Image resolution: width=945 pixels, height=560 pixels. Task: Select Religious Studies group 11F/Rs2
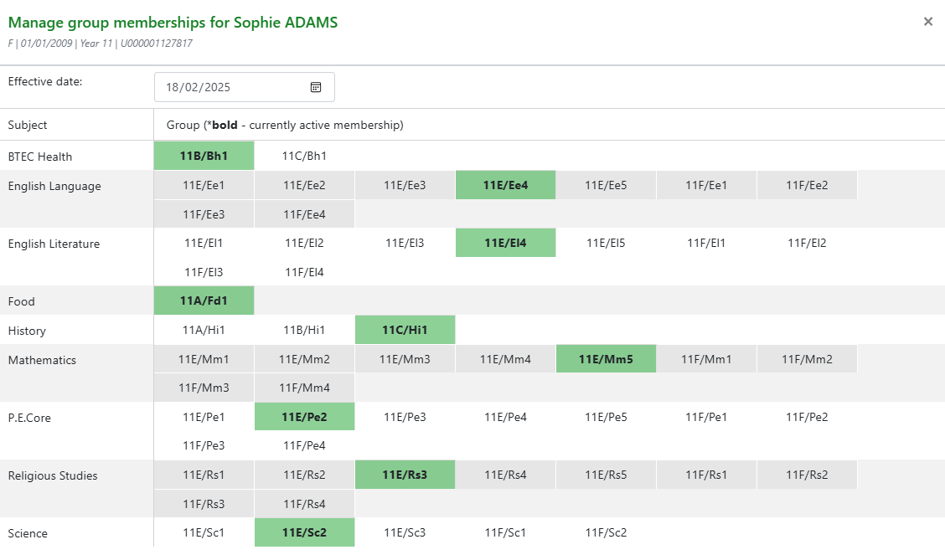(x=807, y=475)
